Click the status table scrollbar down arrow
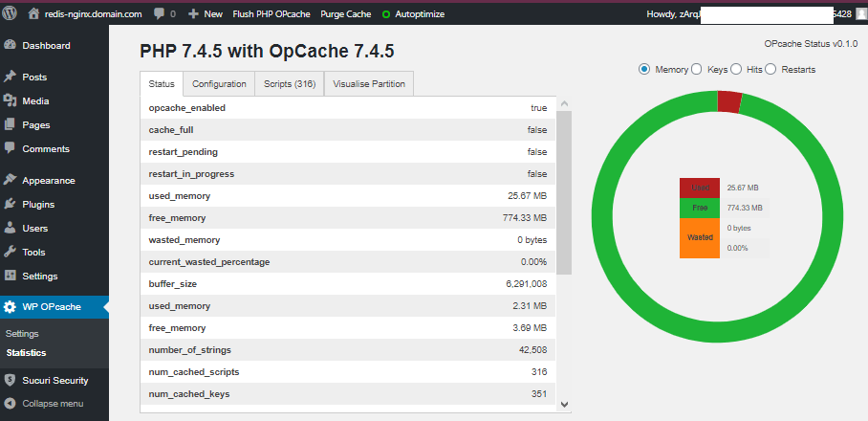 coord(564,405)
